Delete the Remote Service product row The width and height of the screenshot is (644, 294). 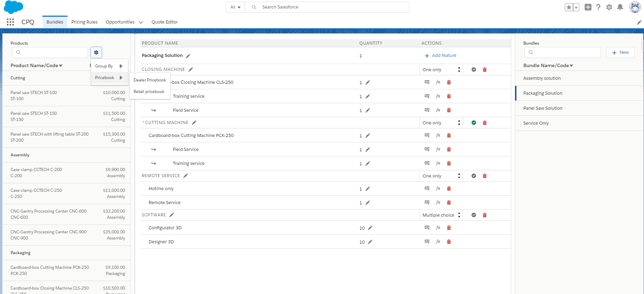[449, 202]
